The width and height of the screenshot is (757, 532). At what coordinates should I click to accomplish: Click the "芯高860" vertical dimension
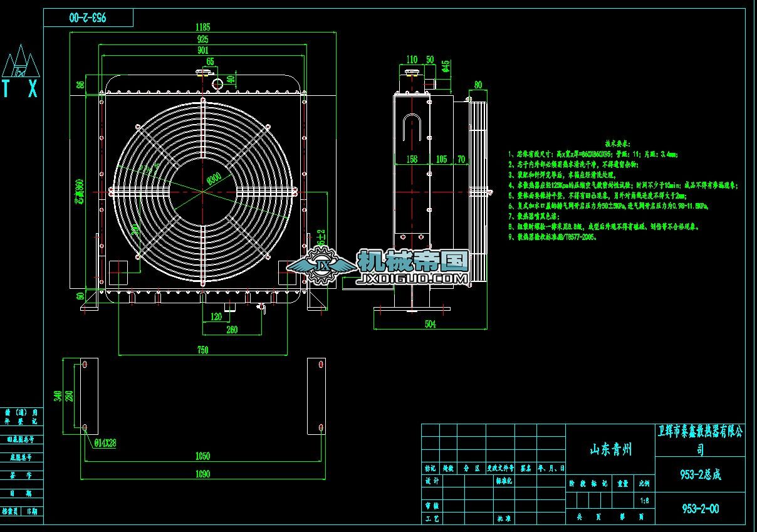coord(79,192)
